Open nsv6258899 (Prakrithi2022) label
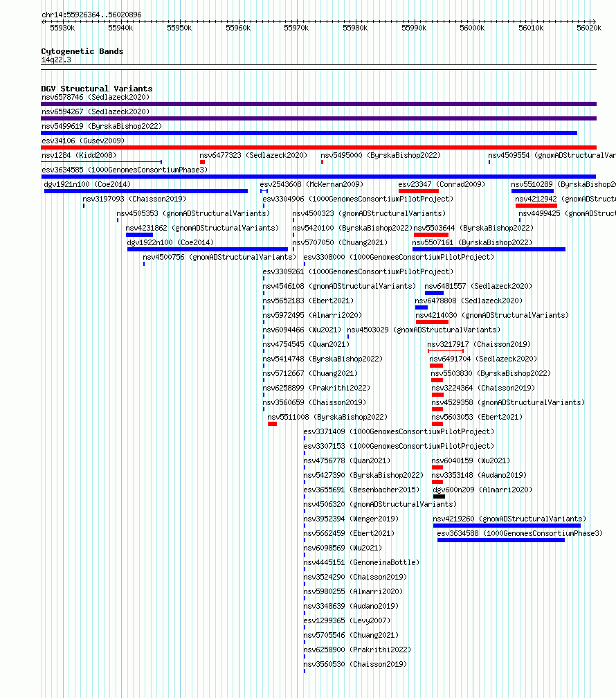616x698 pixels. click(316, 388)
